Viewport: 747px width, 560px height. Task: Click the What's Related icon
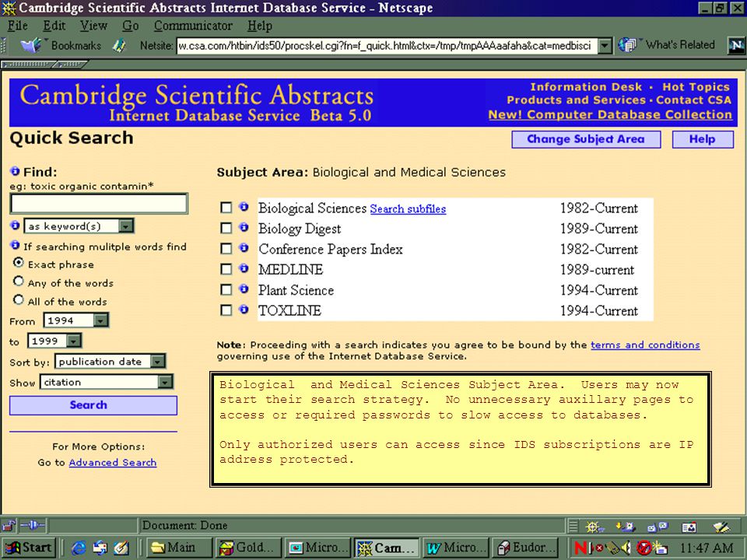click(x=629, y=45)
